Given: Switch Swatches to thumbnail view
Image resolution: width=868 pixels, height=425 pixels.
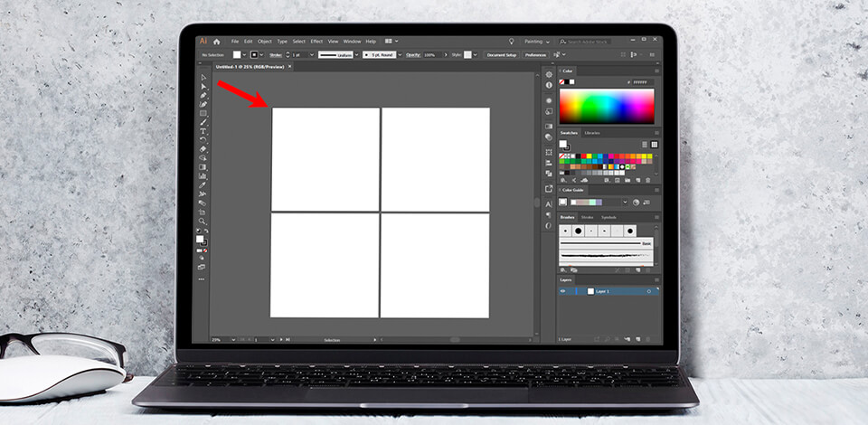Looking at the screenshot, I should coord(655,145).
